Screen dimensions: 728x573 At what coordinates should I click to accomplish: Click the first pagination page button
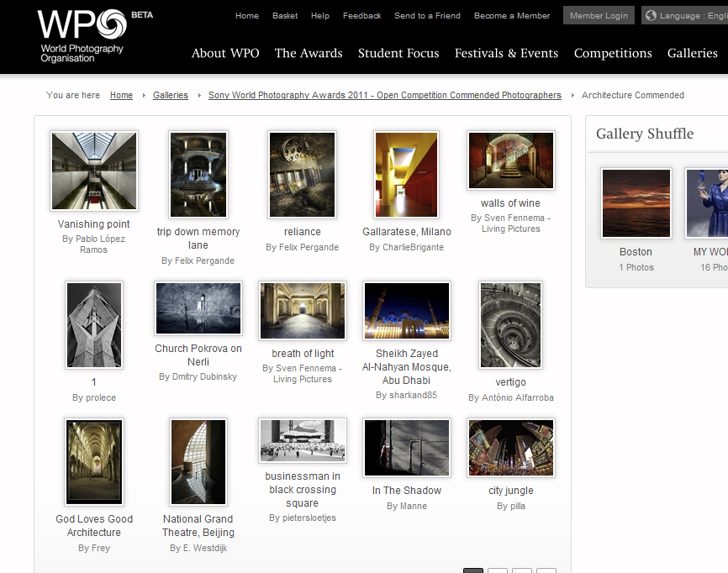[473, 571]
